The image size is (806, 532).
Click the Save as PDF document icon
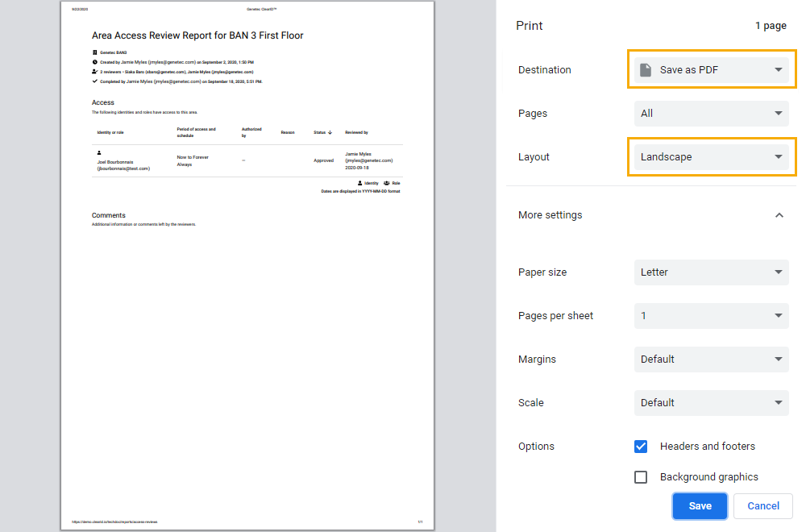tap(644, 69)
